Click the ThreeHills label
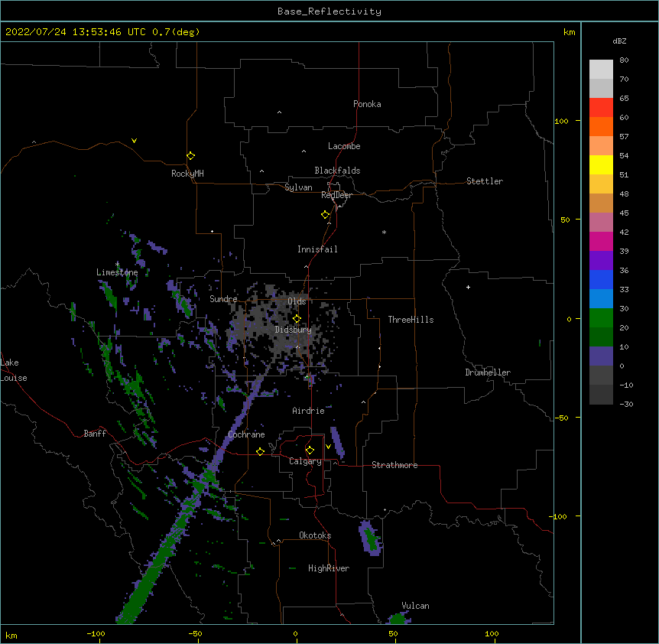The image size is (659, 644). tap(411, 320)
